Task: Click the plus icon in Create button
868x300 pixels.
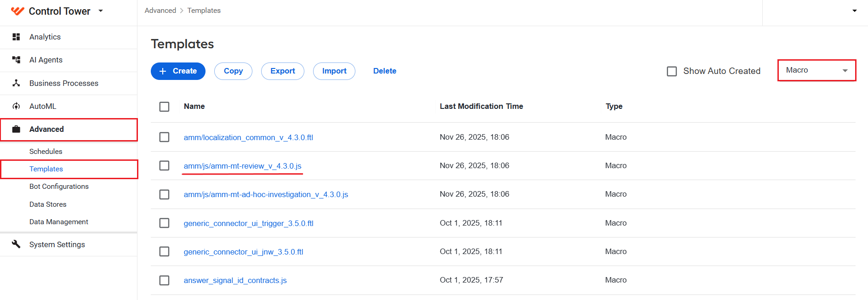Action: [163, 71]
